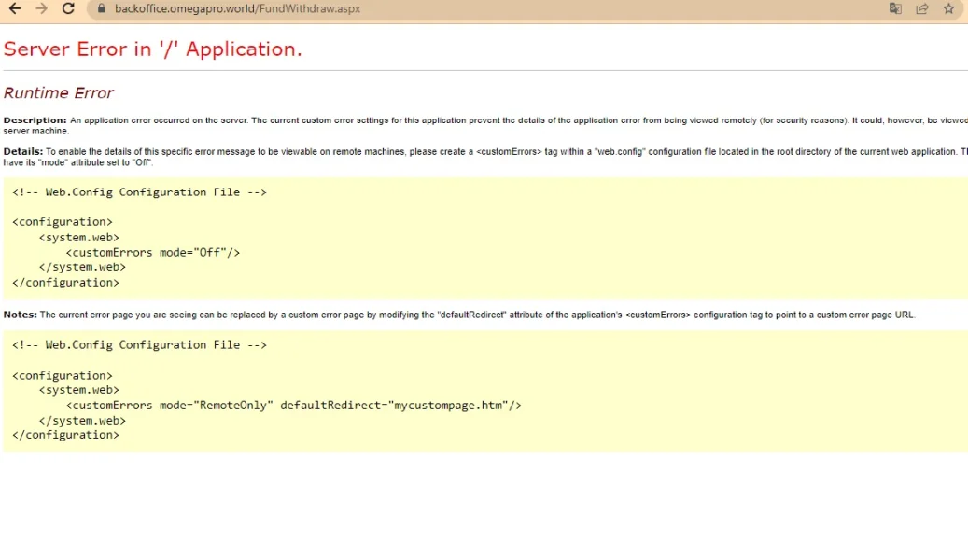
Task: Bookmark this page with the star
Action: coord(948,9)
